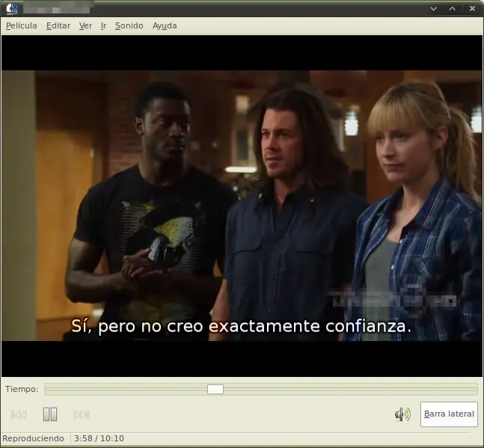Open the Película menu
This screenshot has width=484, height=448.
(21, 25)
